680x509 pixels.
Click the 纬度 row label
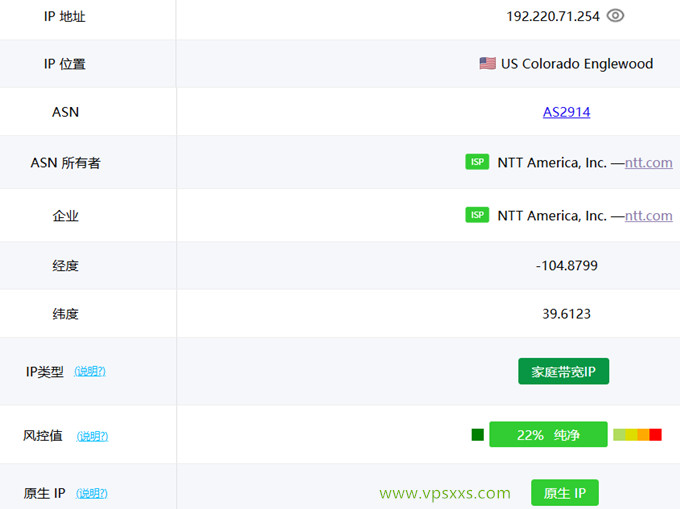pos(65,313)
